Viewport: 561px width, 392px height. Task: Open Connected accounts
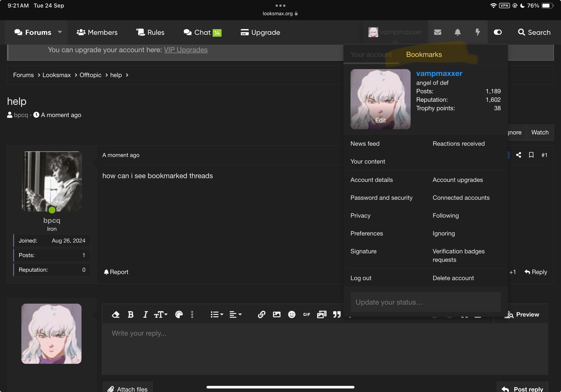[461, 198]
